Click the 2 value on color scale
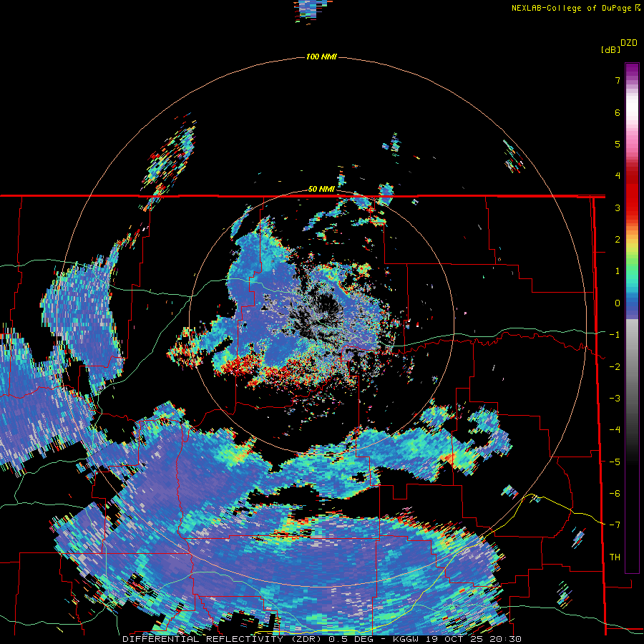This screenshot has width=644, height=644. coord(618,240)
